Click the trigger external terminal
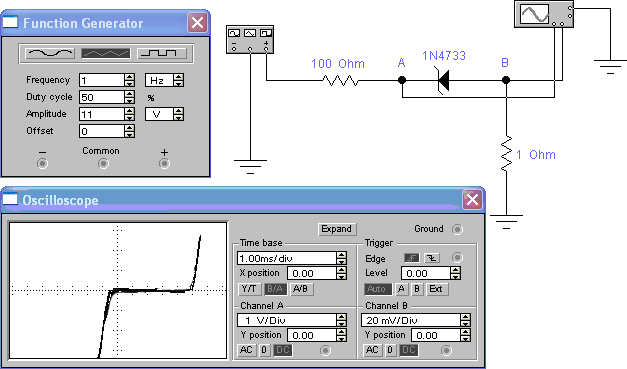627x369 pixels. pyautogui.click(x=457, y=257)
